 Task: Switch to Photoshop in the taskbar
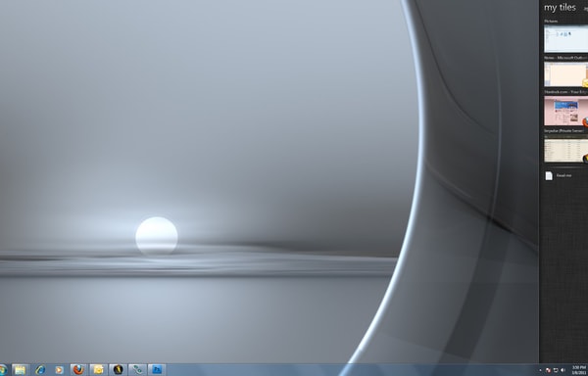click(157, 370)
